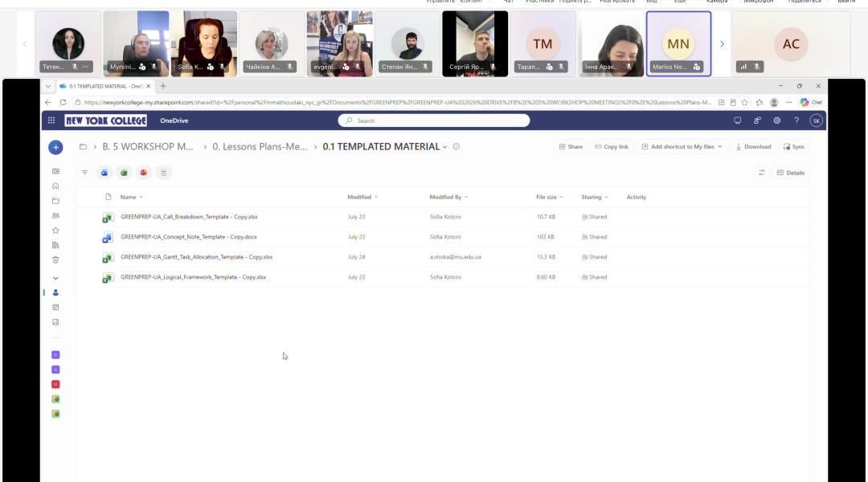Filter files by PowerPoint icon
The height and width of the screenshot is (482, 868).
coord(143,173)
